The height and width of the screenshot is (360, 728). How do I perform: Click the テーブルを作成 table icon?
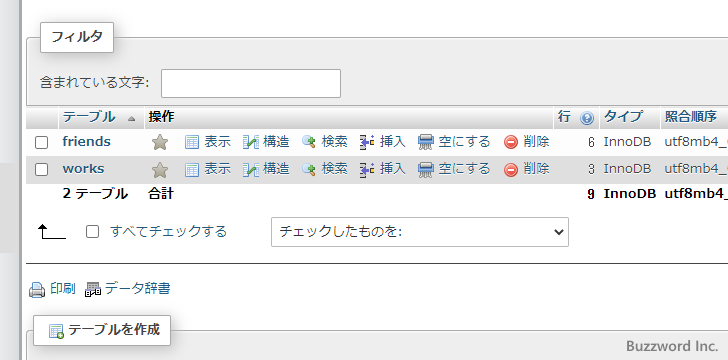(56, 331)
